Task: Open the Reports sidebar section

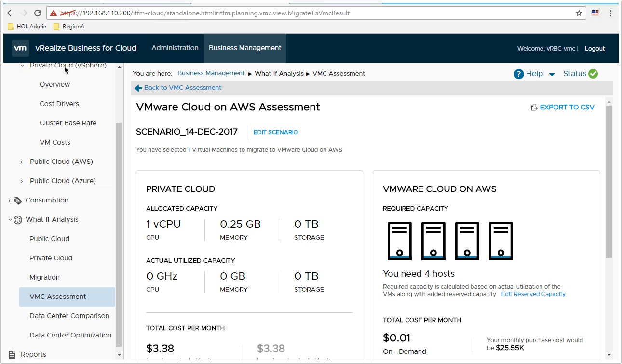Action: point(33,354)
